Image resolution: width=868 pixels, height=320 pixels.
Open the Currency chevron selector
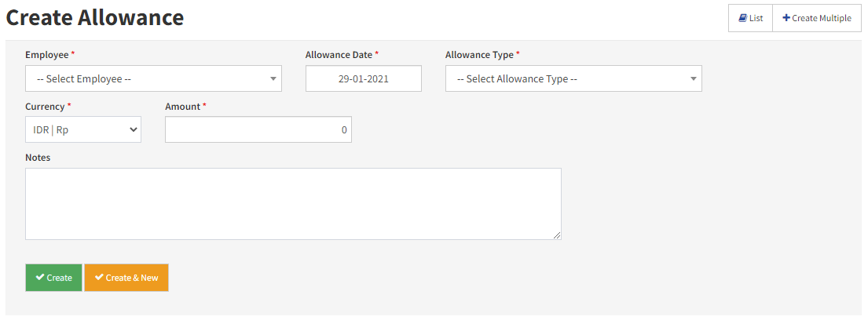(x=133, y=129)
